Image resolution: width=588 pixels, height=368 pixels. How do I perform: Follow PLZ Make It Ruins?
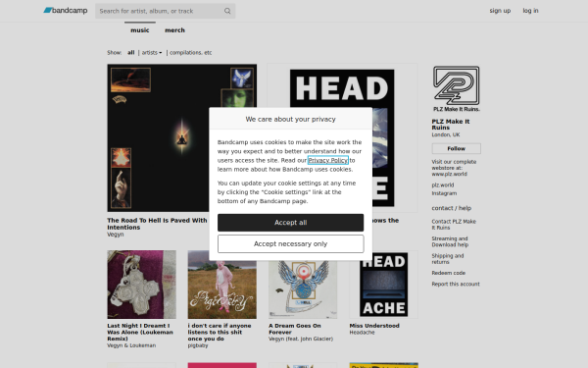pos(456,148)
